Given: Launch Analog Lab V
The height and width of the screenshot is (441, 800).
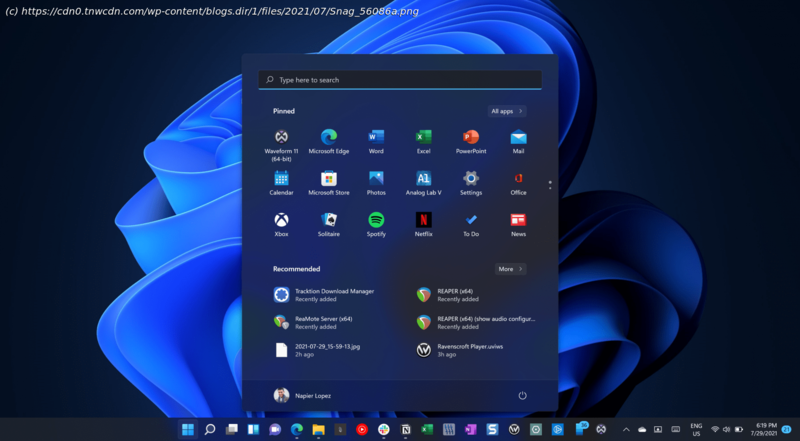Looking at the screenshot, I should [x=423, y=179].
